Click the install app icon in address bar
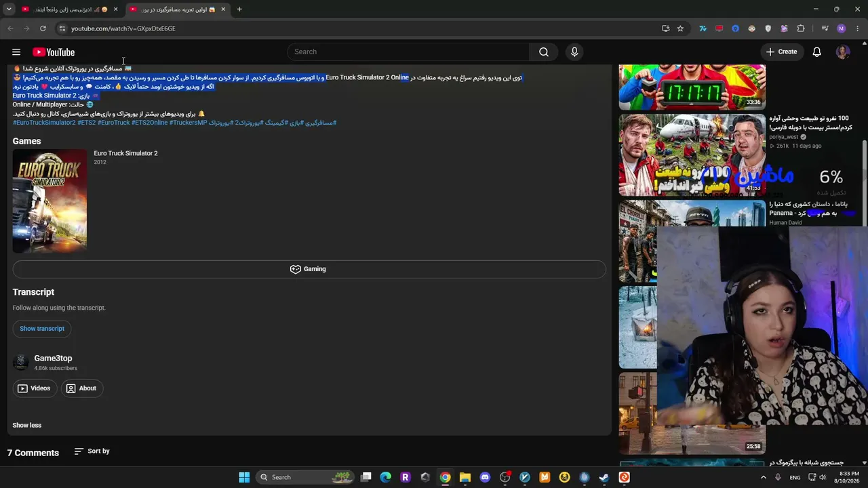The image size is (868, 488). (x=665, y=28)
